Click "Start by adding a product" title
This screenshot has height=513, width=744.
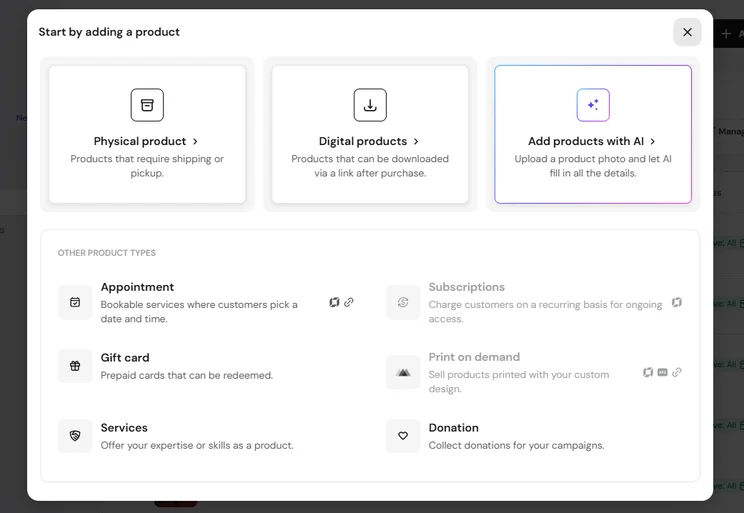point(109,32)
